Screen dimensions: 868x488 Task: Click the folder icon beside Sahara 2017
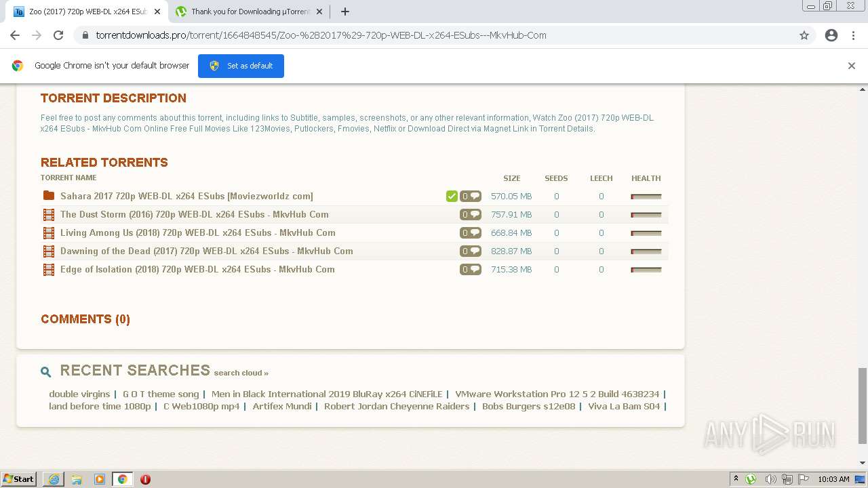[x=49, y=196]
